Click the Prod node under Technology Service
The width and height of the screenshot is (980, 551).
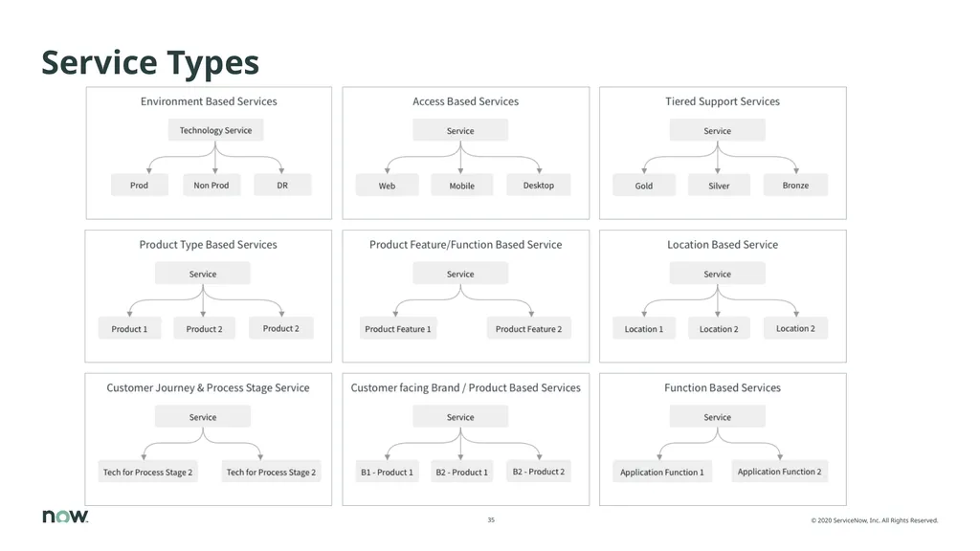point(140,185)
